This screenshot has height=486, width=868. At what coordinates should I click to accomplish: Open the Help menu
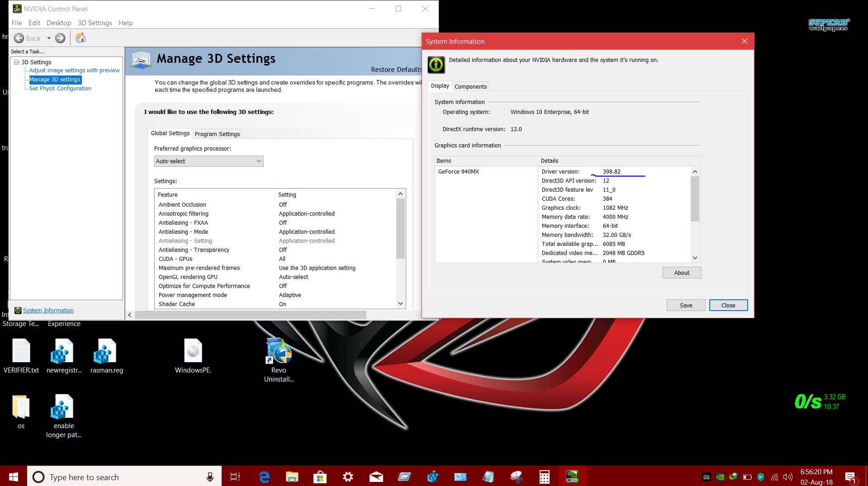point(126,23)
